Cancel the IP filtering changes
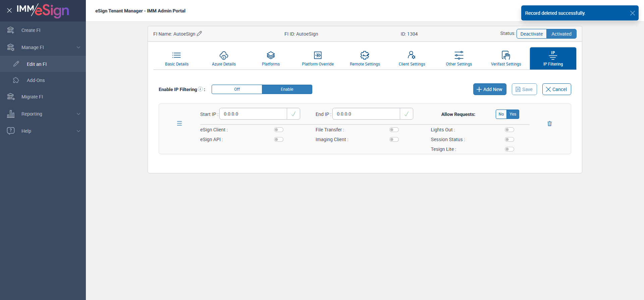The image size is (644, 300). click(557, 89)
